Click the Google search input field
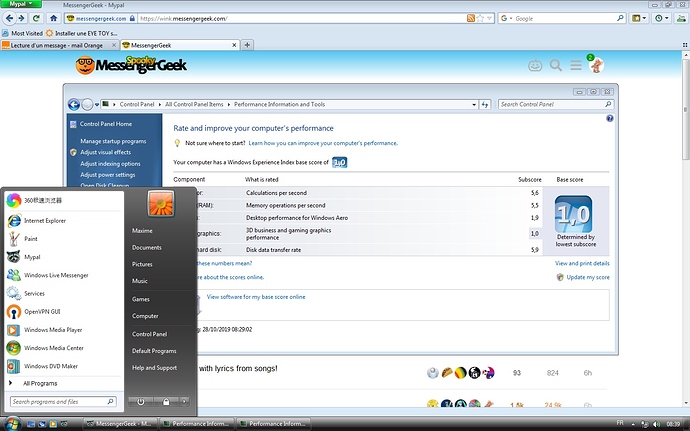Viewport: 690px width, 431px height. (x=565, y=18)
